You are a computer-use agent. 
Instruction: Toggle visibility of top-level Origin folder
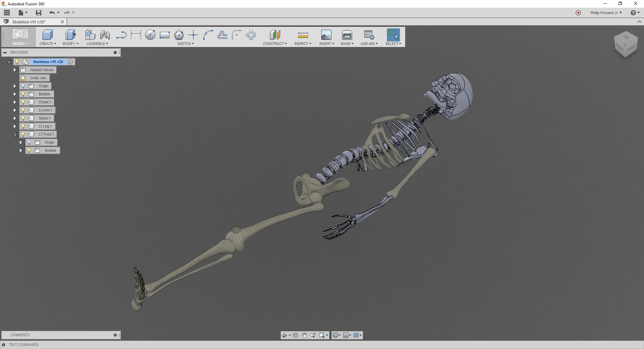click(23, 86)
